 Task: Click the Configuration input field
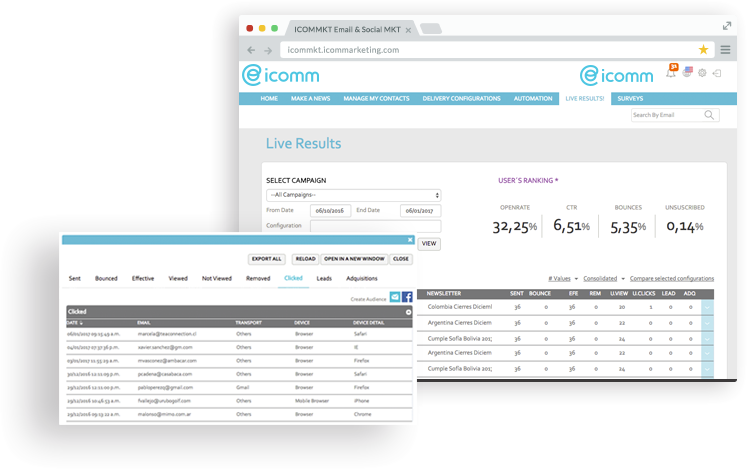pyautogui.click(x=375, y=226)
